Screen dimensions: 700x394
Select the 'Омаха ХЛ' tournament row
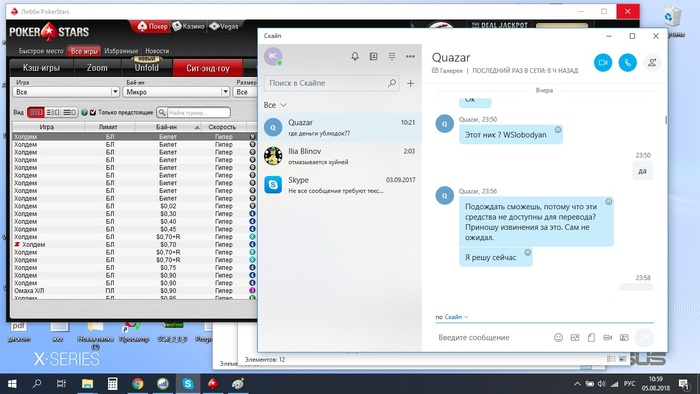coord(133,290)
